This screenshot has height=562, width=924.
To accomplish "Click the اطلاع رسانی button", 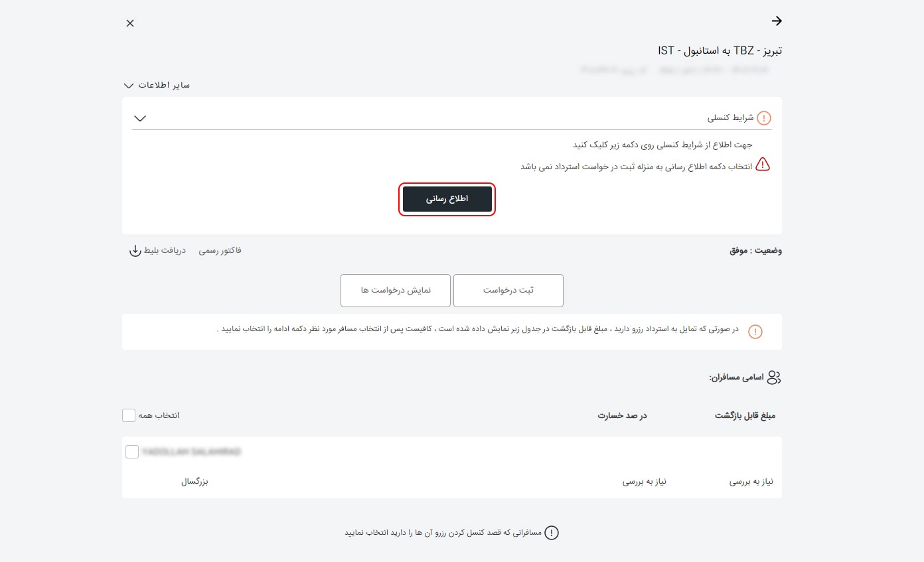I will click(x=447, y=199).
